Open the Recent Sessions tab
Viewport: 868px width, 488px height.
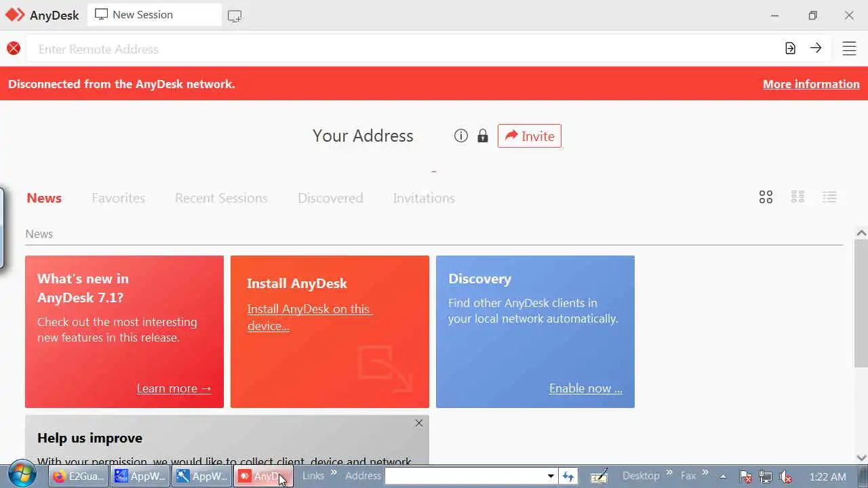pos(221,198)
